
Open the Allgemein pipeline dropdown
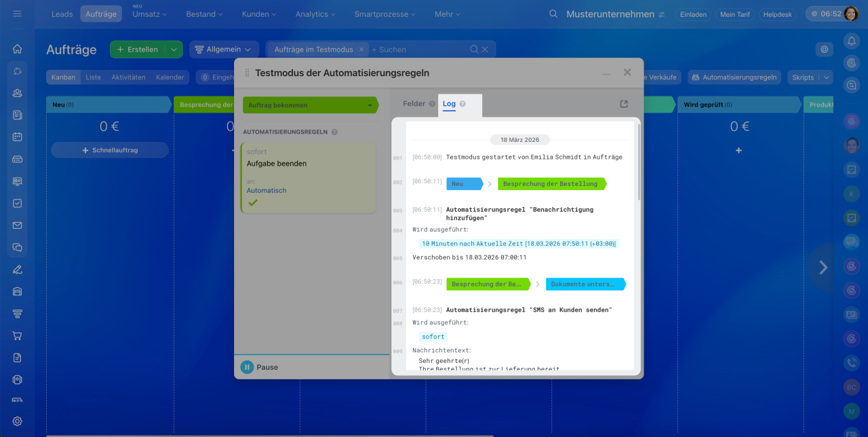tap(224, 50)
